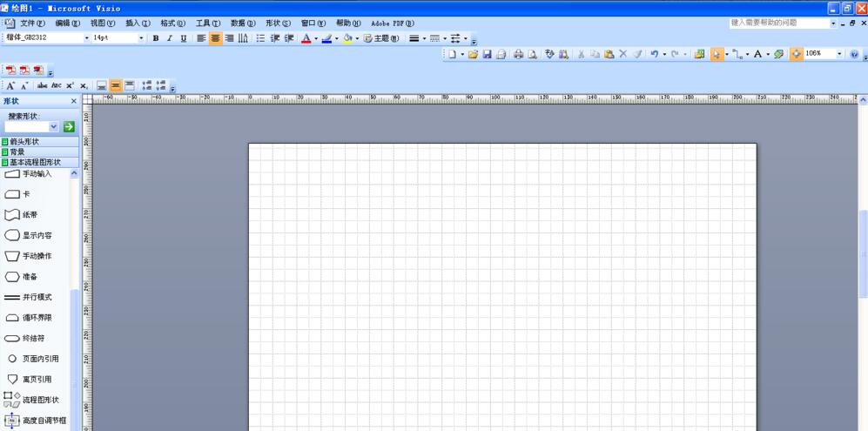Align text to the left
The image size is (868, 431).
coord(201,39)
